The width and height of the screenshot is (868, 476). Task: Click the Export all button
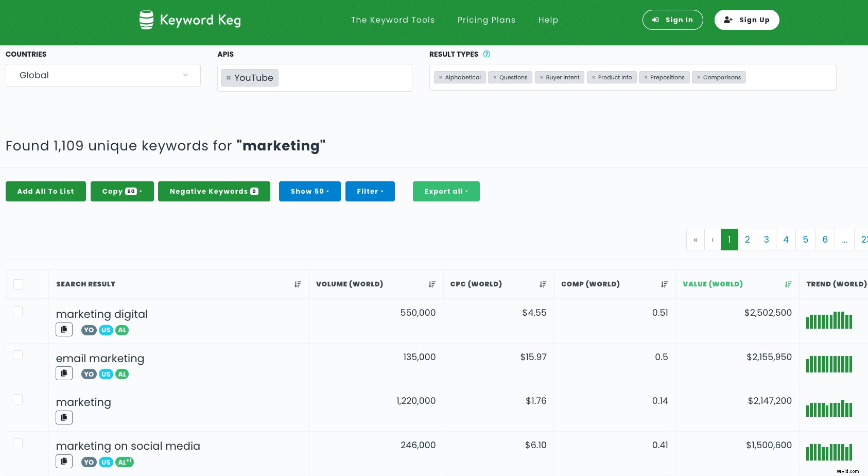(446, 191)
